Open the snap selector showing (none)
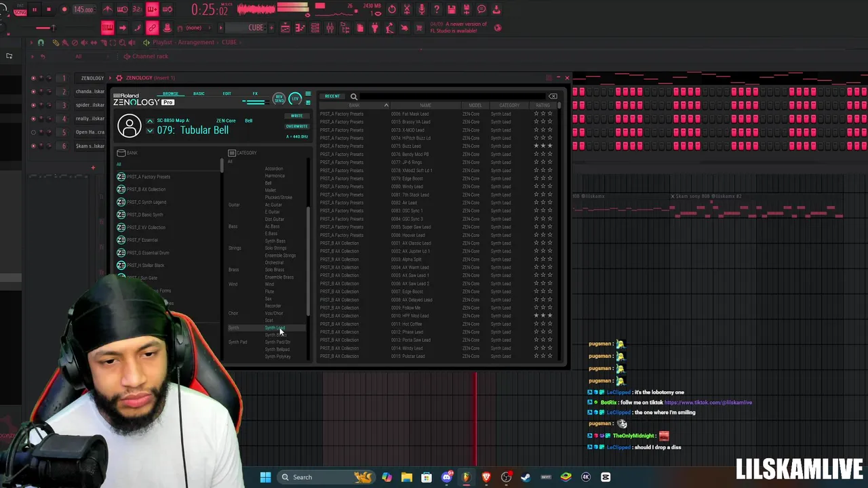 194,28
